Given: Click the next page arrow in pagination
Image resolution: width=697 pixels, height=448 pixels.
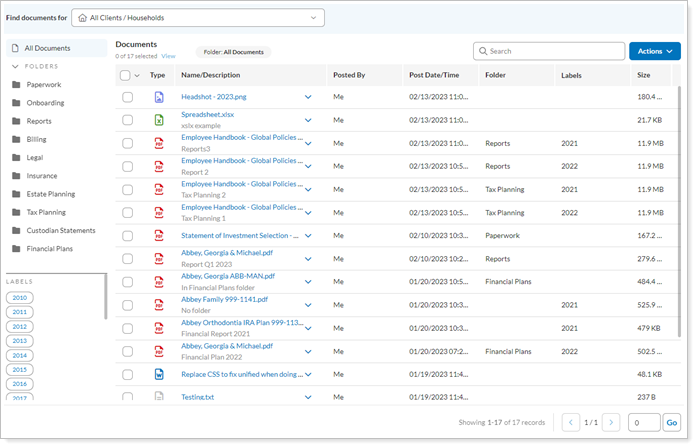Looking at the screenshot, I should tap(611, 423).
